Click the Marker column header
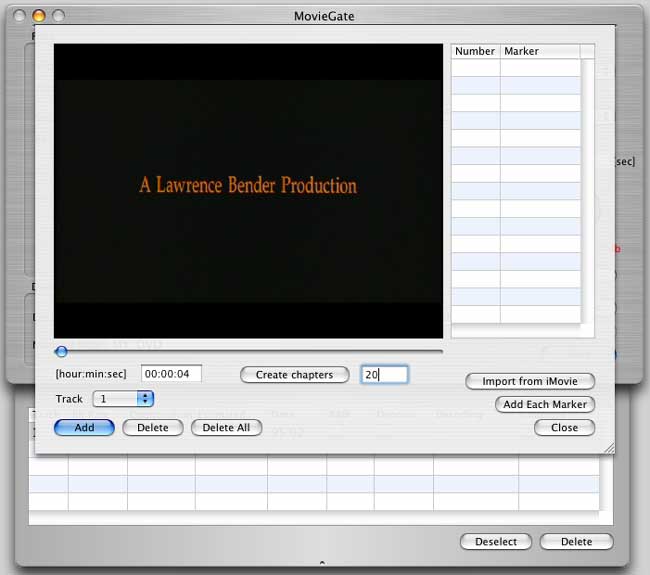The width and height of the screenshot is (650, 575). (x=538, y=51)
